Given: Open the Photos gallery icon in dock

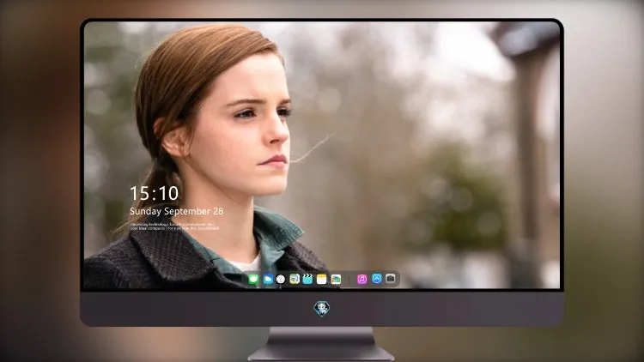Looking at the screenshot, I should coord(336,279).
